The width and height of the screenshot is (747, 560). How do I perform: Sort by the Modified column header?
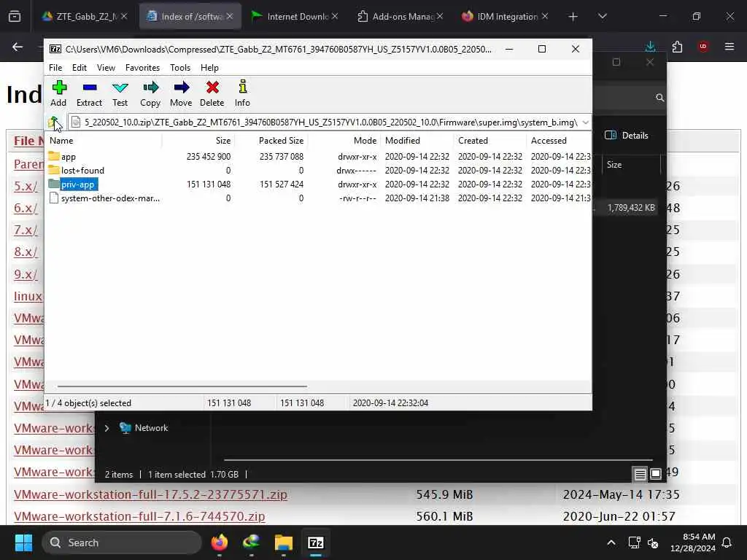pos(417,141)
